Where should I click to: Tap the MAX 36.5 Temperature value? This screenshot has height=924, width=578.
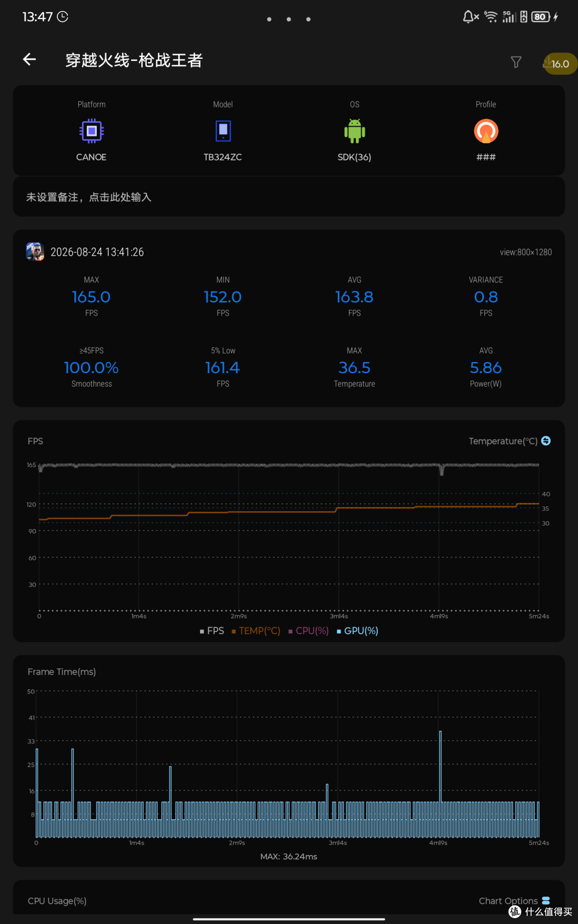(x=354, y=367)
